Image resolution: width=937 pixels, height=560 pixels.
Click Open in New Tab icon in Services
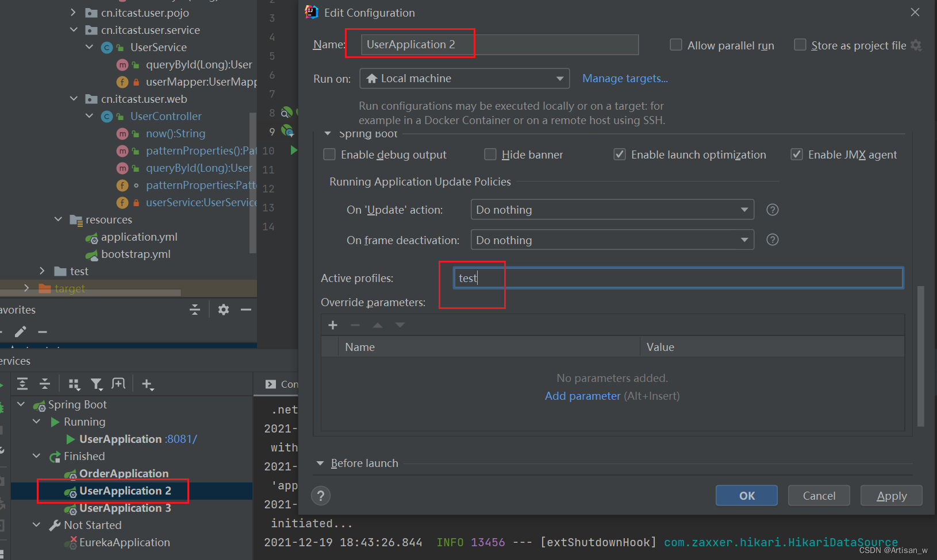[x=118, y=384]
